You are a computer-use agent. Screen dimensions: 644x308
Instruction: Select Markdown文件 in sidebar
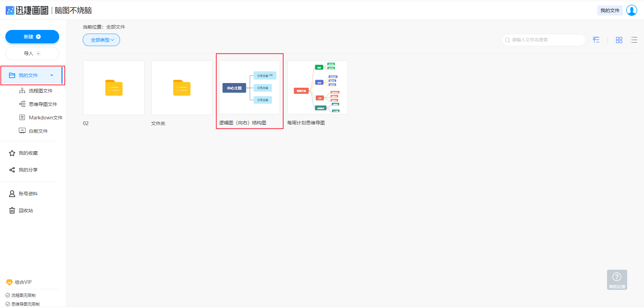coord(45,118)
